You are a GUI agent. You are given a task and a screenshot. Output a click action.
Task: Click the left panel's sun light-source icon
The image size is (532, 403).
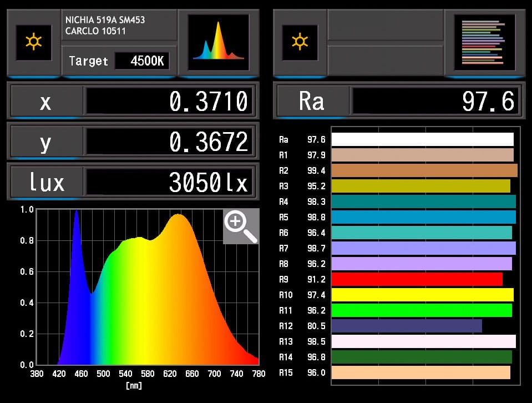click(x=34, y=42)
